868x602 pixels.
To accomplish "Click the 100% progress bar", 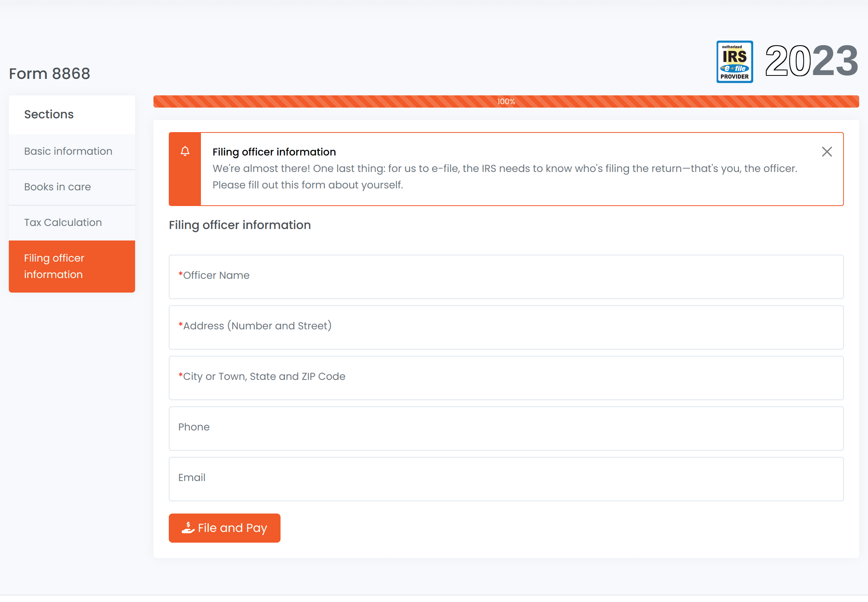I will [506, 101].
